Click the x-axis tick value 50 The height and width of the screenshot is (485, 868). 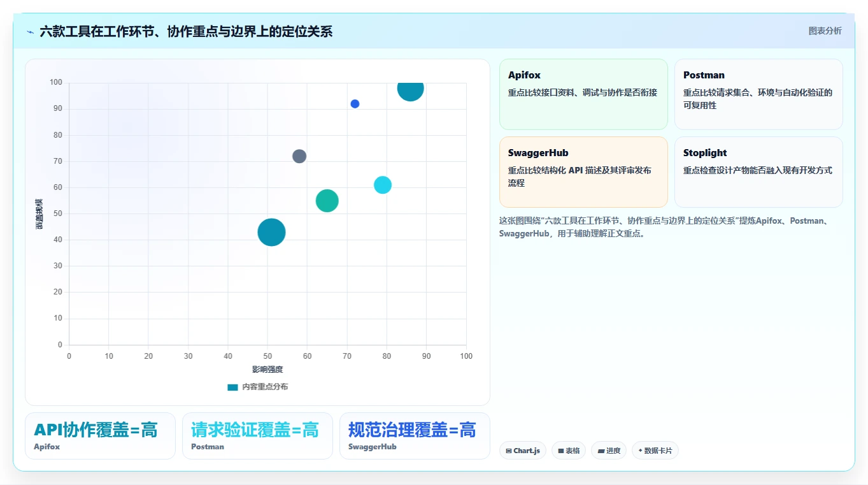click(x=267, y=356)
